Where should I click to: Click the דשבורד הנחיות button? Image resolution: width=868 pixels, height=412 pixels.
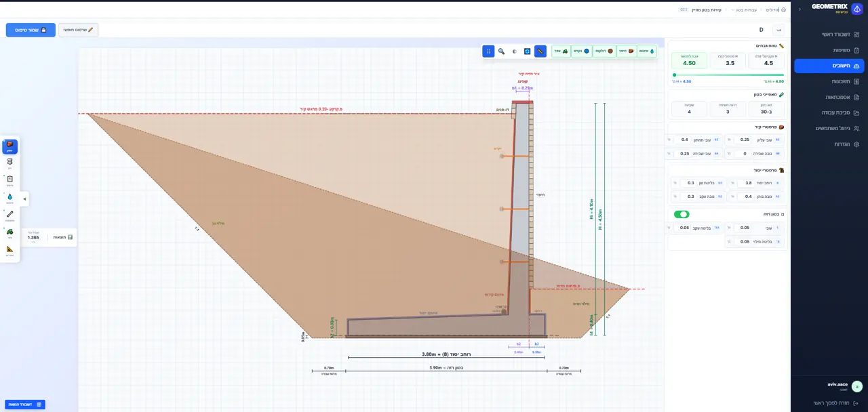coord(25,405)
